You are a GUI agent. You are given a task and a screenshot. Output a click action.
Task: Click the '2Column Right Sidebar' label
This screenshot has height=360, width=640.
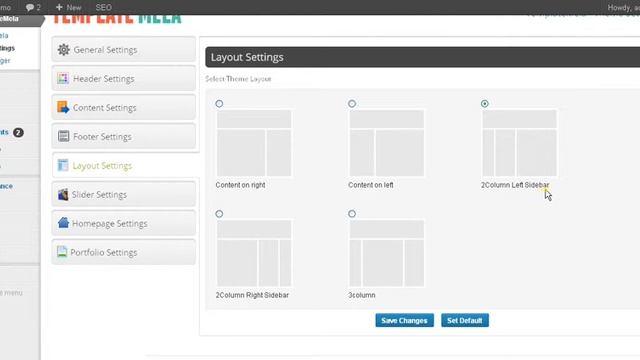pos(252,295)
